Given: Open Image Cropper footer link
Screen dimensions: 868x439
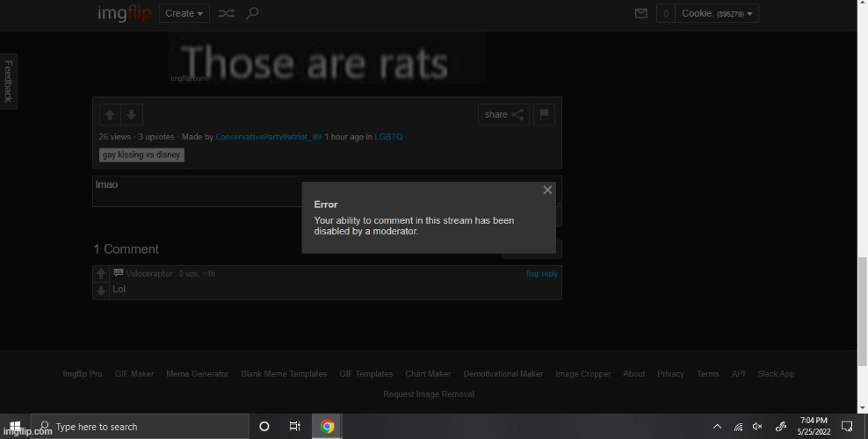Looking at the screenshot, I should 582,374.
